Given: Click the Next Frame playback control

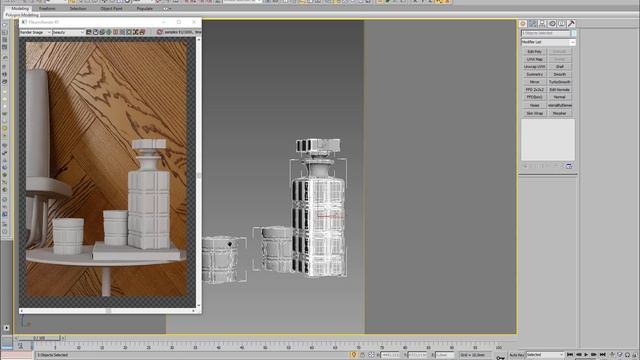Looking at the screenshot, I should click(594, 355).
